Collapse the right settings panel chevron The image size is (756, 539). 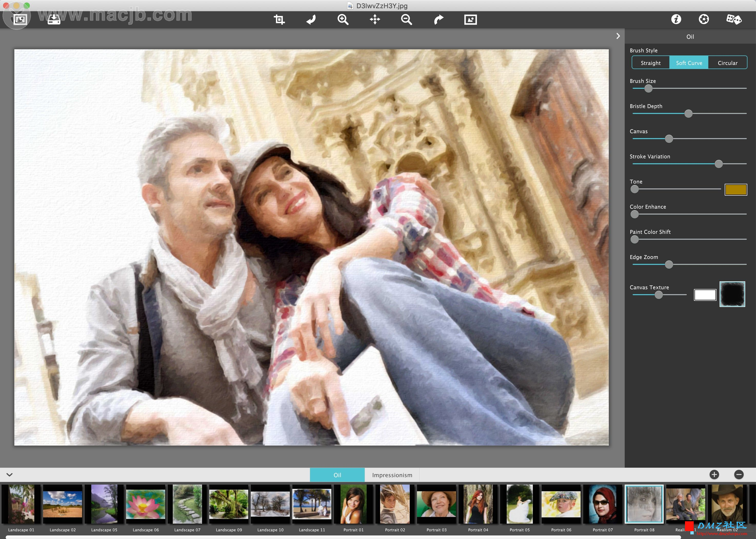(618, 36)
